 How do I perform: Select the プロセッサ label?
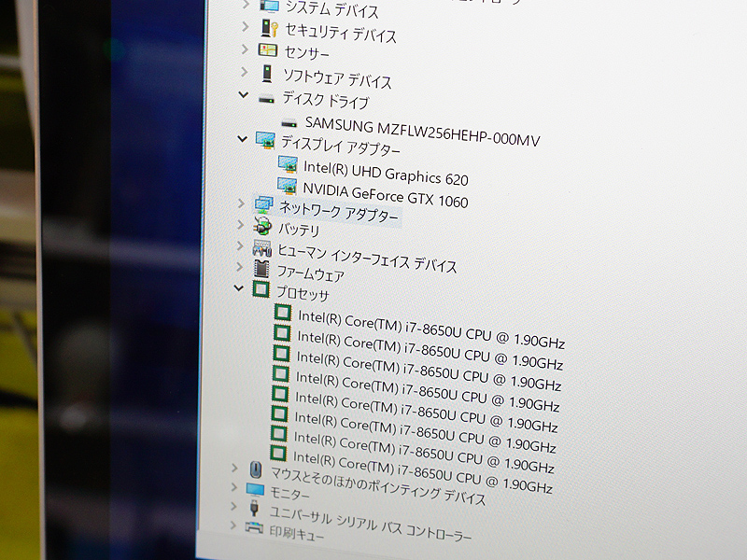[x=303, y=293]
